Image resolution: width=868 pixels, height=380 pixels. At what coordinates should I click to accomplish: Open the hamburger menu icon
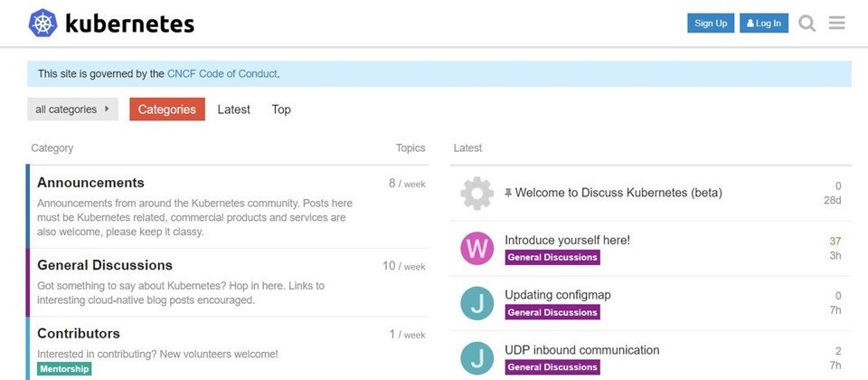(x=837, y=23)
